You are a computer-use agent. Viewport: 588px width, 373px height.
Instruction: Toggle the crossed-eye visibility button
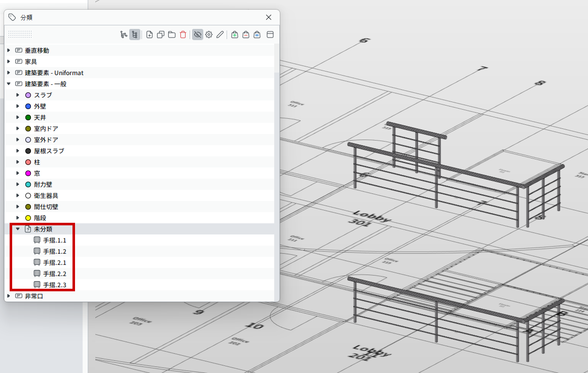(x=198, y=35)
